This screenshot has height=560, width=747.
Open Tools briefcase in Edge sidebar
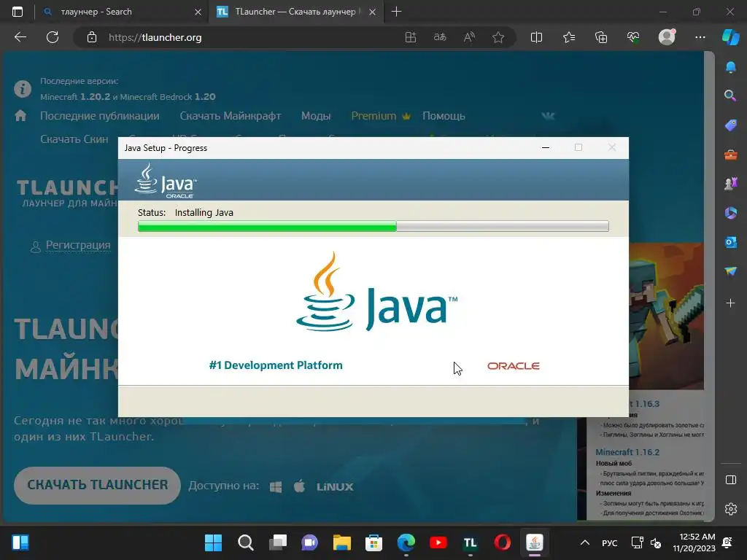coord(731,155)
